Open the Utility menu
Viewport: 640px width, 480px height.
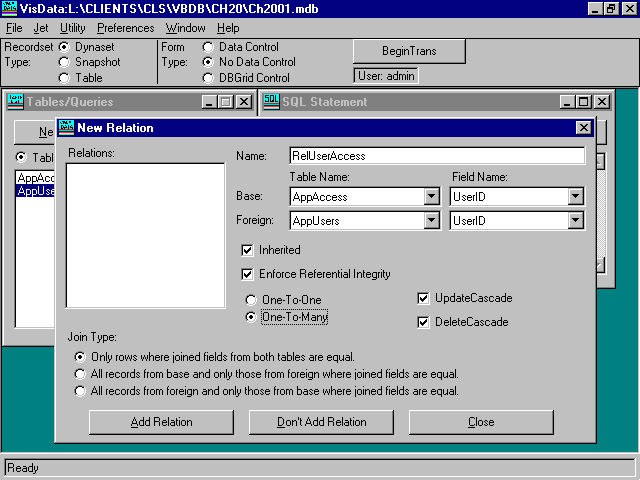[73, 28]
